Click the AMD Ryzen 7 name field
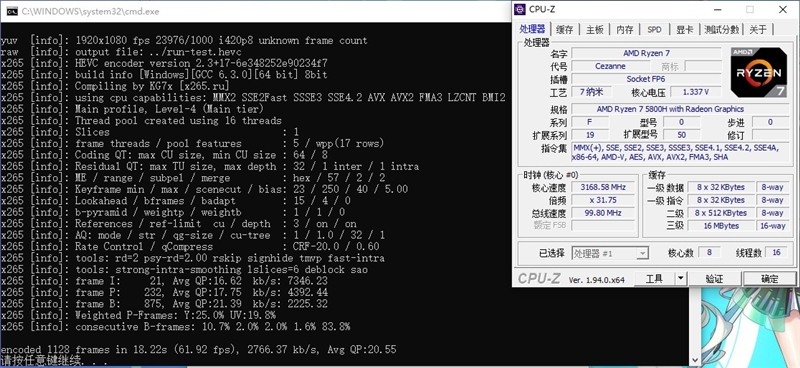This screenshot has width=800, height=368. (x=646, y=53)
